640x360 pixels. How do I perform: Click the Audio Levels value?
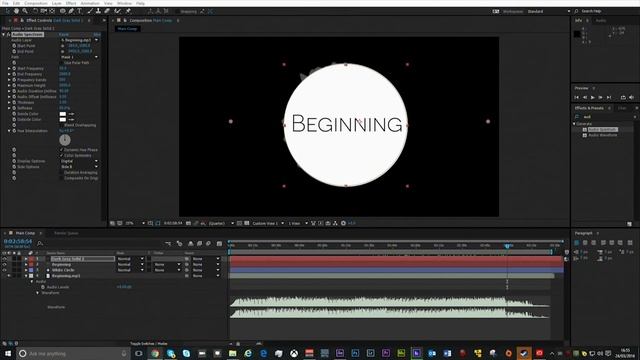(124, 287)
